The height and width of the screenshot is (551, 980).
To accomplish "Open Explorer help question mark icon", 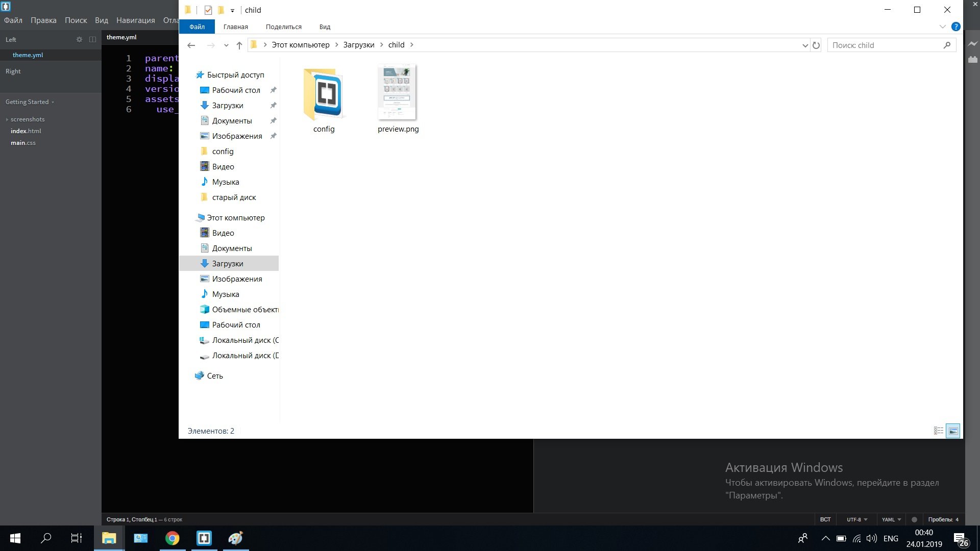I will pos(955,27).
